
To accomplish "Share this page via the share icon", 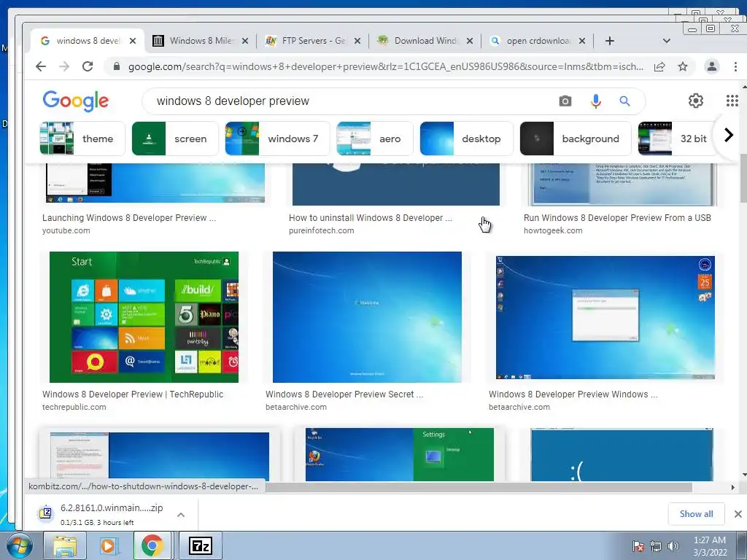I will 659,66.
